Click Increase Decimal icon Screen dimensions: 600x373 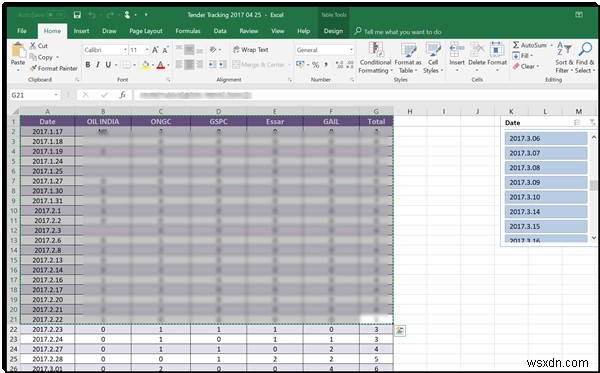tap(339, 65)
